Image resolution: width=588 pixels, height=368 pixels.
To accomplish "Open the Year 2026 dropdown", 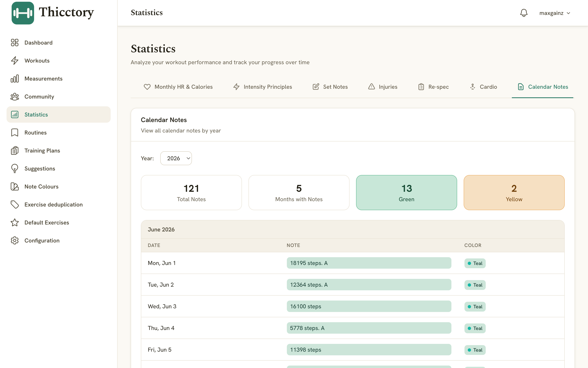I will (x=176, y=158).
